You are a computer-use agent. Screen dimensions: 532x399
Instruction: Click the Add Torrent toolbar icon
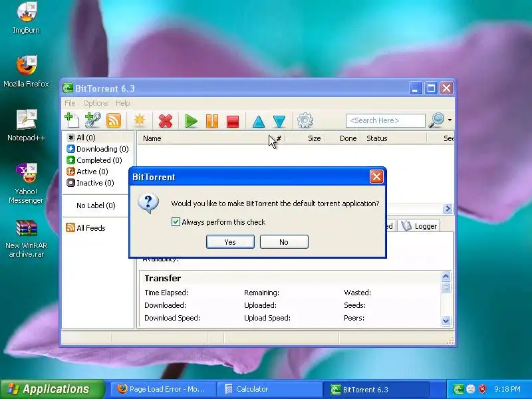(72, 120)
